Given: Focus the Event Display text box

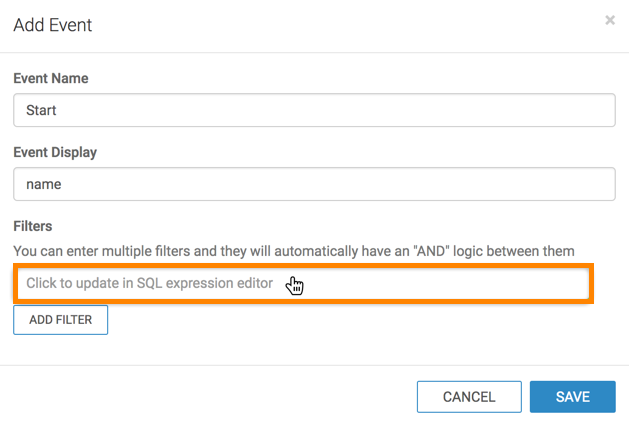Looking at the screenshot, I should (314, 184).
